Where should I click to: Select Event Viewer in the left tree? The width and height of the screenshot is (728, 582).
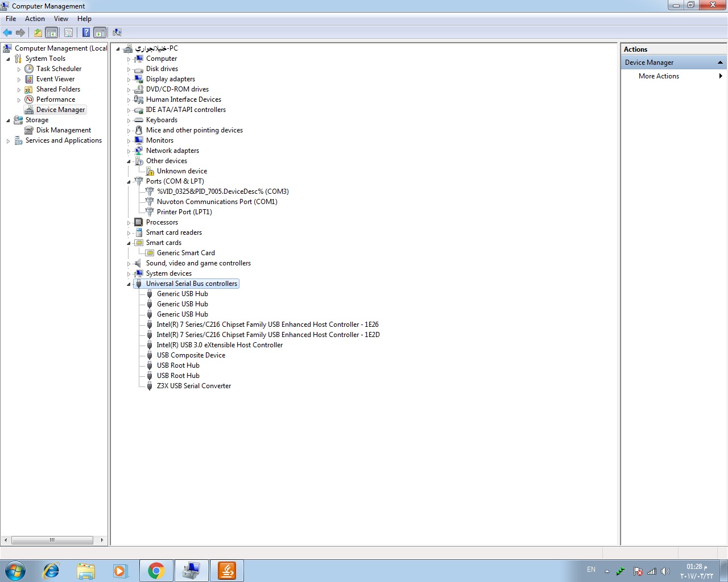tap(55, 79)
